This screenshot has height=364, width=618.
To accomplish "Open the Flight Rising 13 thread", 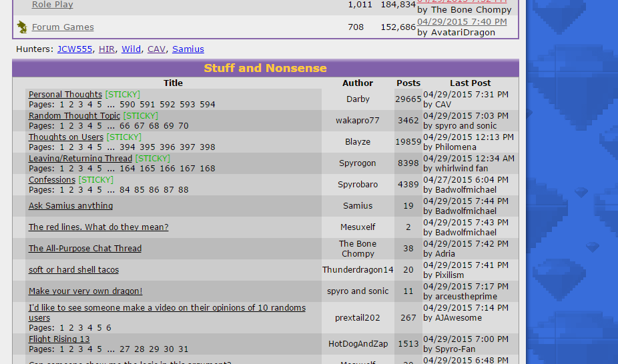I will 59,339.
